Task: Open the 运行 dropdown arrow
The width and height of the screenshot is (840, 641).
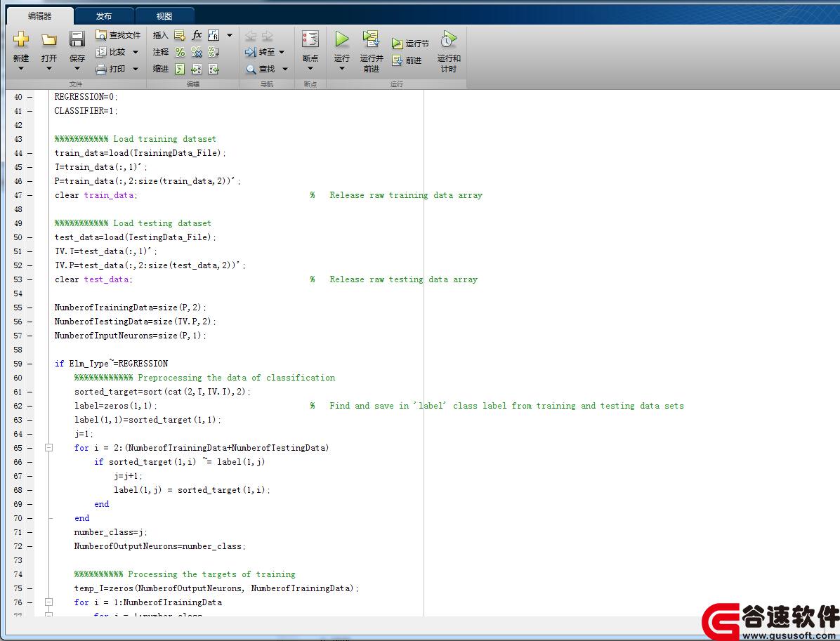Action: [x=342, y=69]
